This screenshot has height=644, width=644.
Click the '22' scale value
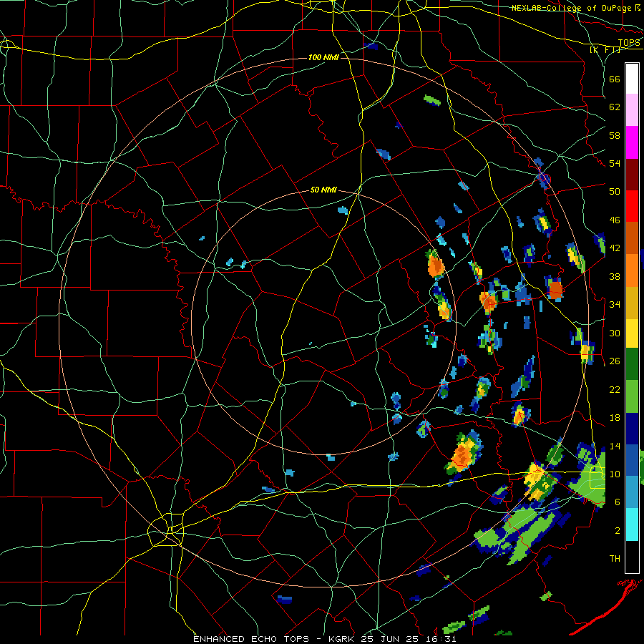[x=615, y=389]
